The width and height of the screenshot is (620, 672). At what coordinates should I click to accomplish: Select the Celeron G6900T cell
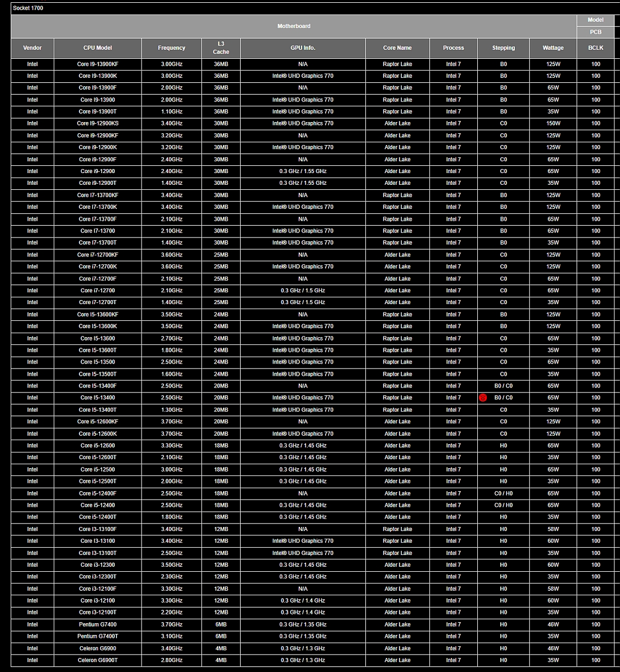[x=98, y=661]
